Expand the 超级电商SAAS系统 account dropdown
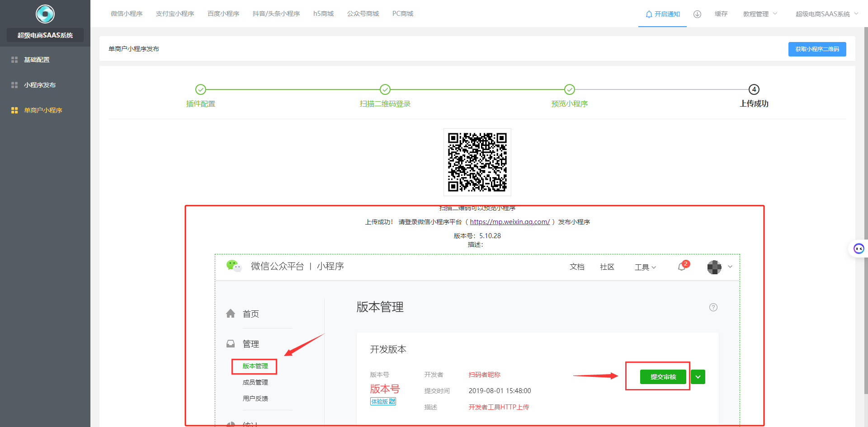The width and height of the screenshot is (868, 427). click(x=826, y=14)
